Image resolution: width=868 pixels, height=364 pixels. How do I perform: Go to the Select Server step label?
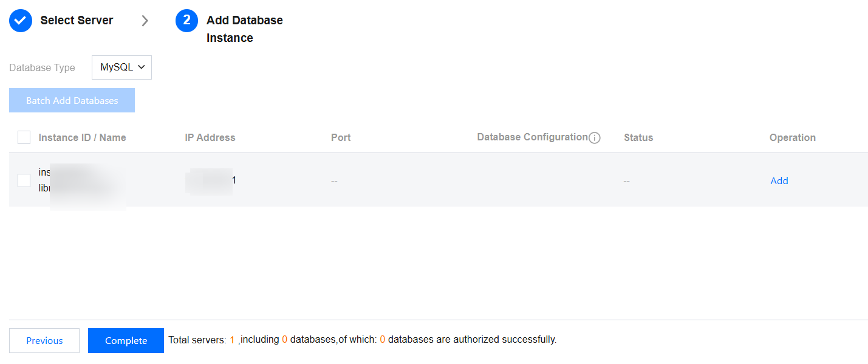pos(77,21)
